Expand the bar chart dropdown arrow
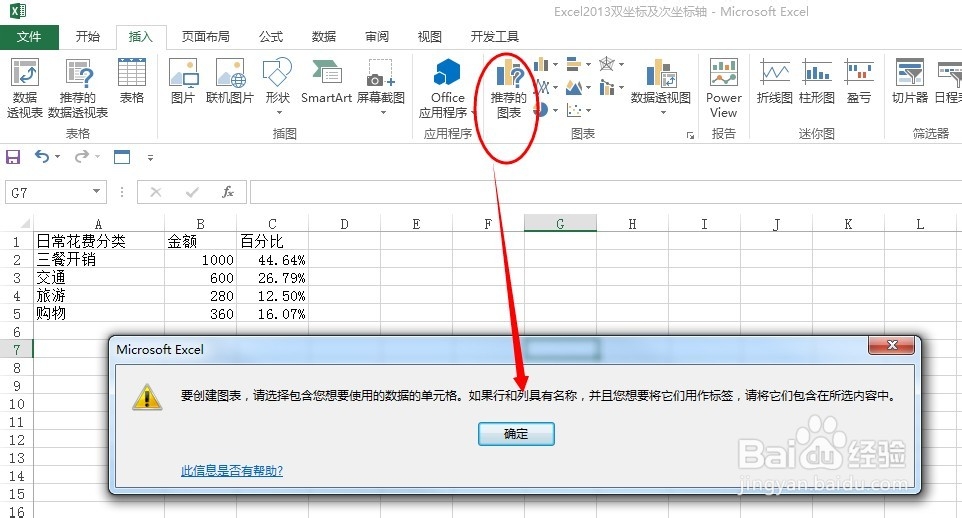The image size is (962, 518). coord(588,64)
